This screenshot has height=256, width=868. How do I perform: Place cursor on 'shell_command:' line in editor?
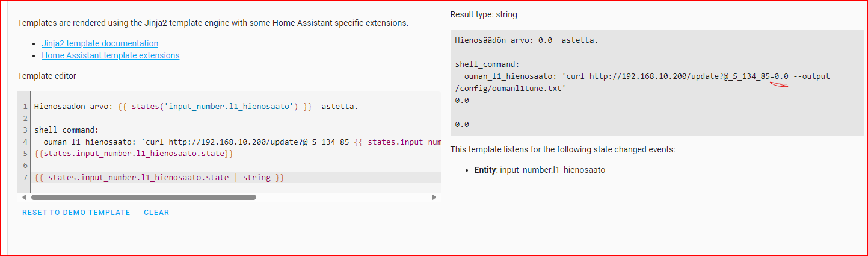click(66, 130)
